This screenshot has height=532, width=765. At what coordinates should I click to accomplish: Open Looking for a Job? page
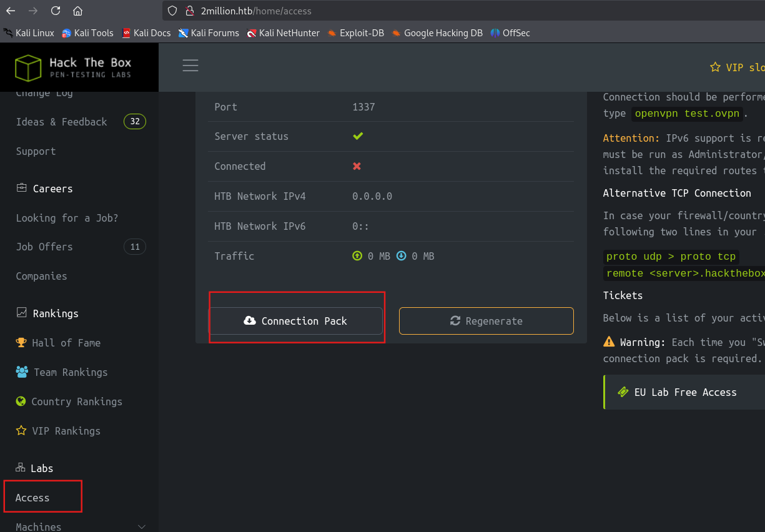[x=67, y=218]
